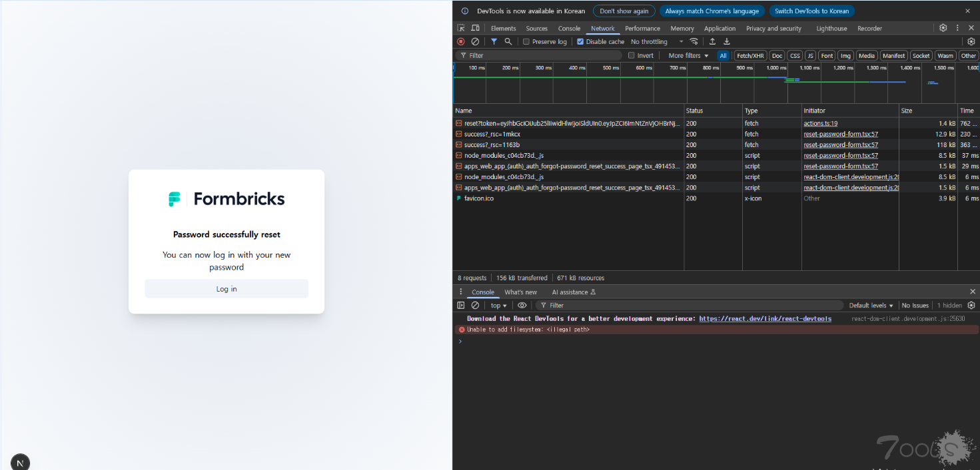
Task: Export HAR file using download icon
Action: (726, 41)
